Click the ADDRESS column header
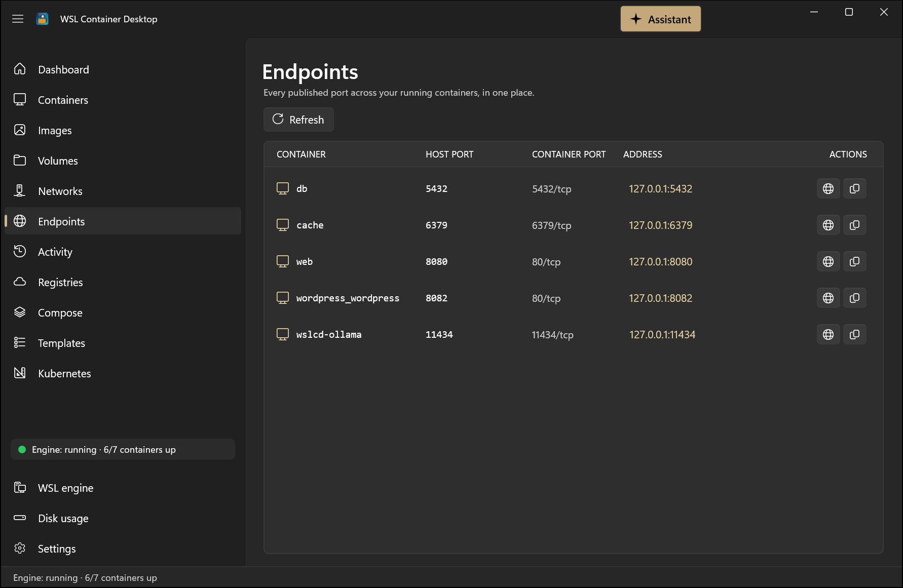This screenshot has height=588, width=903. coord(643,154)
